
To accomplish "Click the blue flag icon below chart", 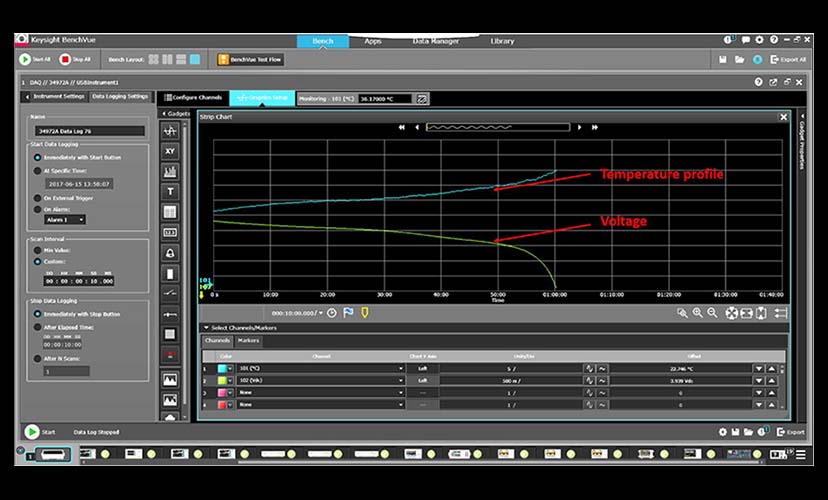I will [x=348, y=313].
